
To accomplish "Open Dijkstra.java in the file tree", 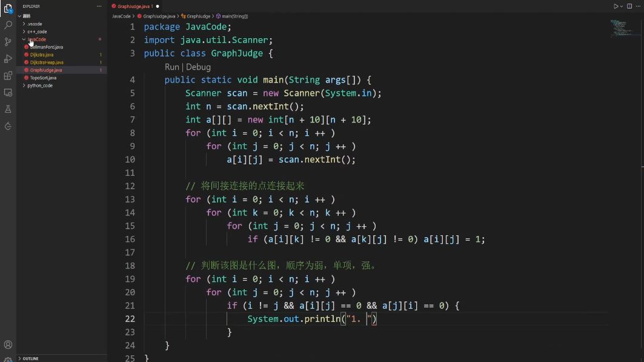I will click(x=42, y=55).
